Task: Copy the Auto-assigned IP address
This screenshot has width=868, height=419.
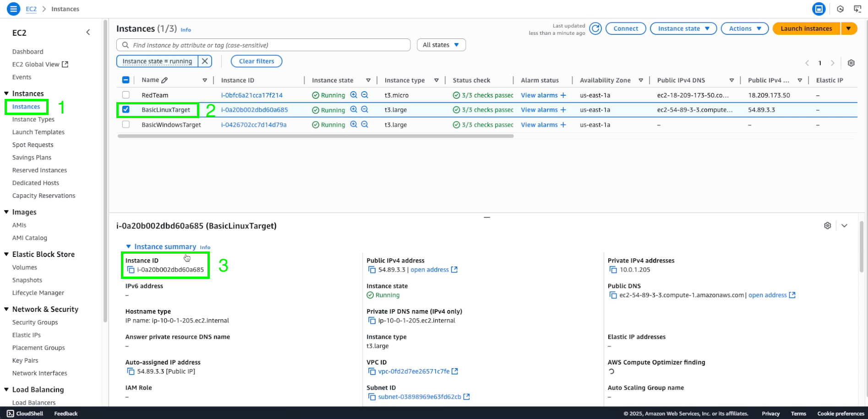Action: click(x=131, y=371)
